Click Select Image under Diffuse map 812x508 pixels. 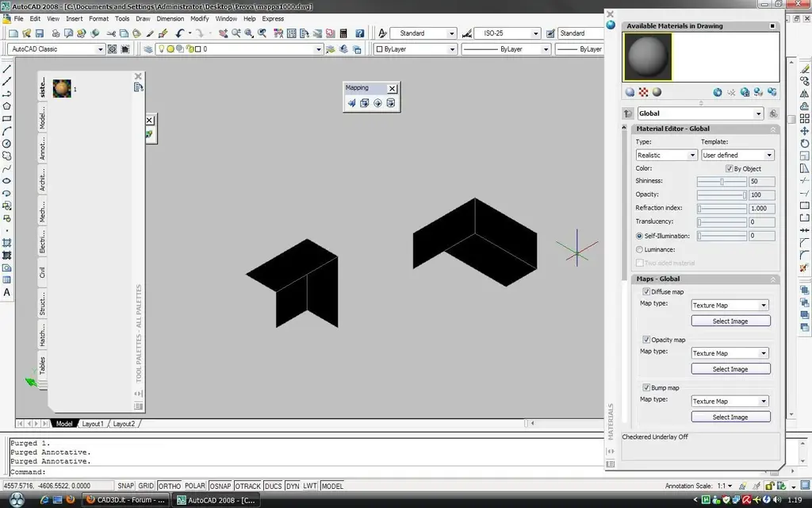click(x=730, y=321)
